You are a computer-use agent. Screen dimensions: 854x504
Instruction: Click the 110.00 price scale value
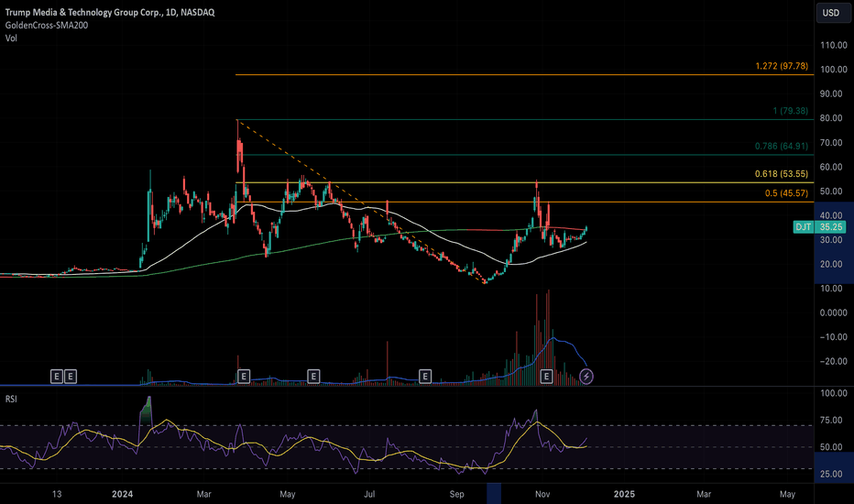pyautogui.click(x=834, y=45)
